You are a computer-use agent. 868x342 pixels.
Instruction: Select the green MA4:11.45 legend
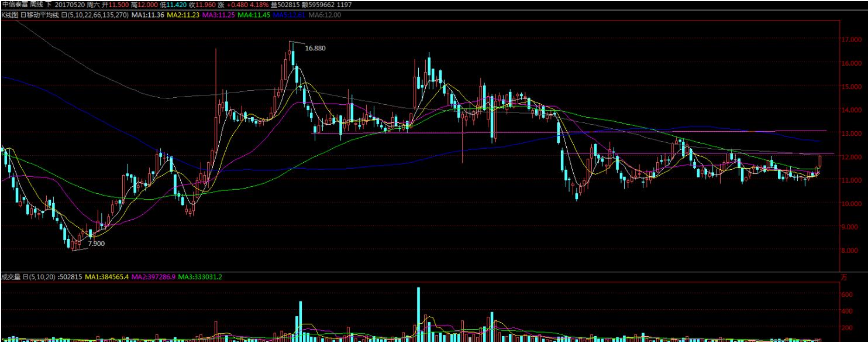(254, 15)
